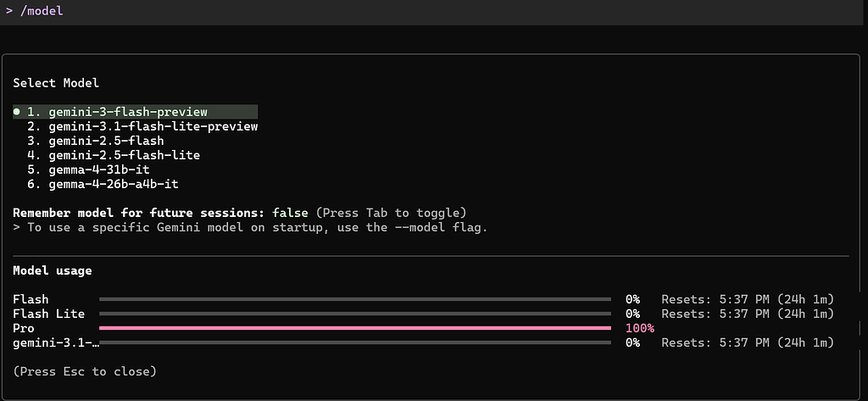Pick the gemini-2.5-flash-lite model entry
The height and width of the screenshot is (401, 868).
click(x=114, y=155)
